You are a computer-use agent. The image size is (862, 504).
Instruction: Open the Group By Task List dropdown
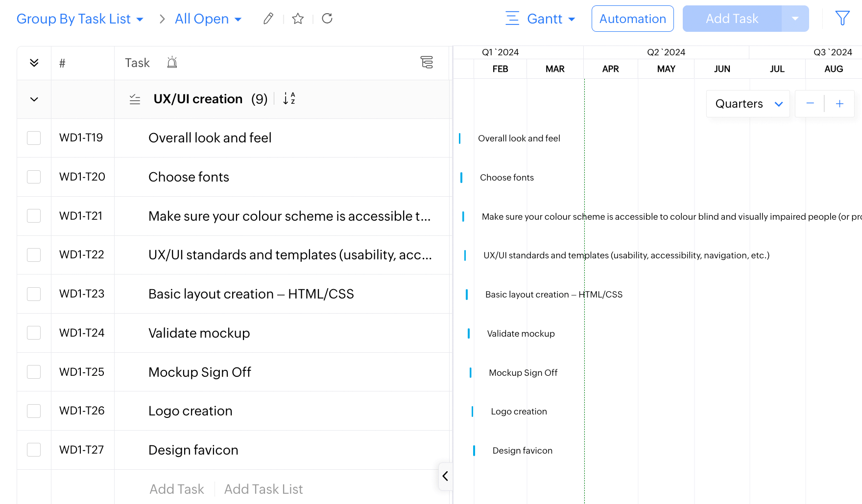(80, 19)
